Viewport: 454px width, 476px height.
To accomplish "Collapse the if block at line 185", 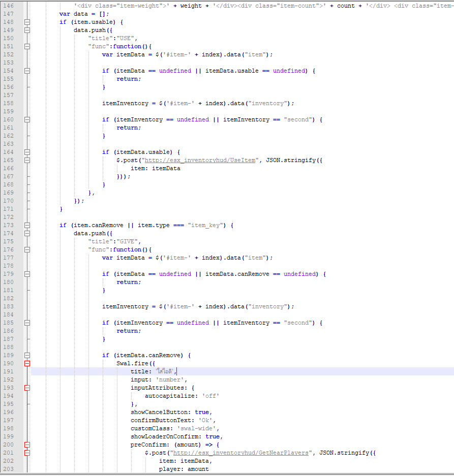I will (x=27, y=323).
